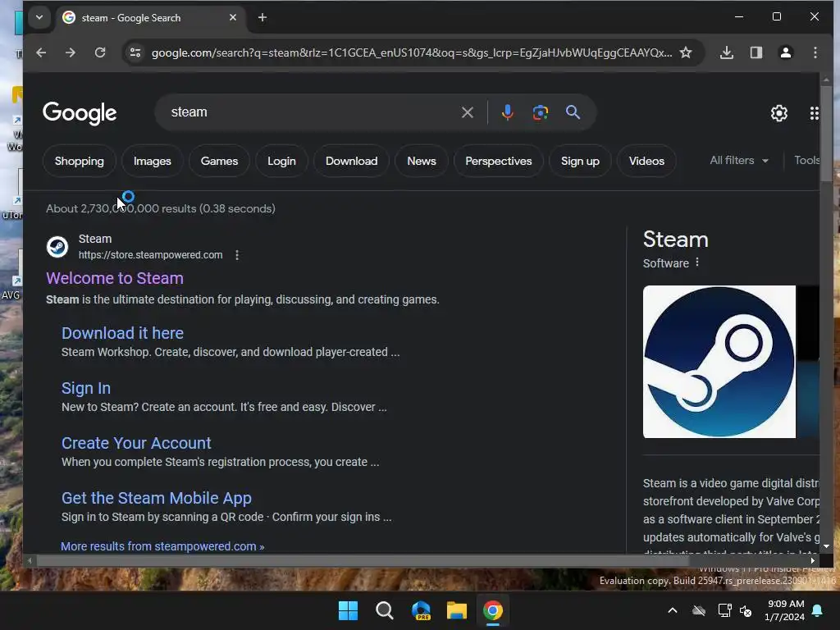
Task: Go back to the previous page
Action: 41,52
